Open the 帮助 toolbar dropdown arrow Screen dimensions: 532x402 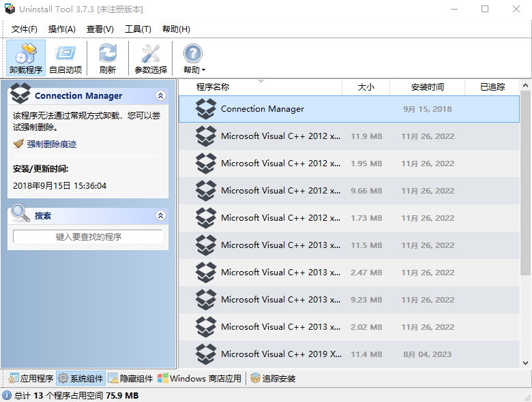203,70
